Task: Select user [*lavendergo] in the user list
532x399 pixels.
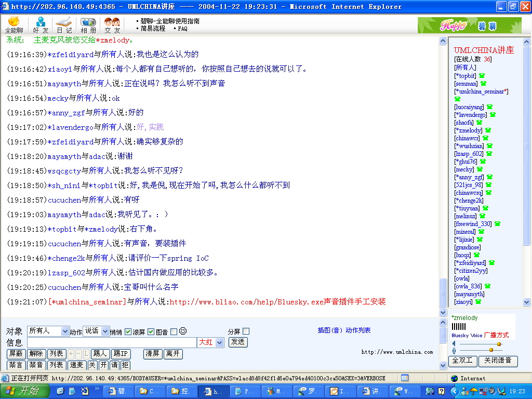Action: click(x=470, y=115)
